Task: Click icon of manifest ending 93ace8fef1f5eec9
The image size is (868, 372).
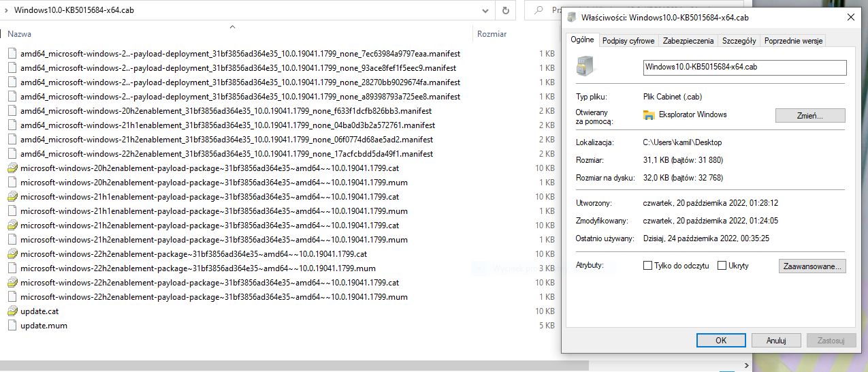Action: pos(12,68)
